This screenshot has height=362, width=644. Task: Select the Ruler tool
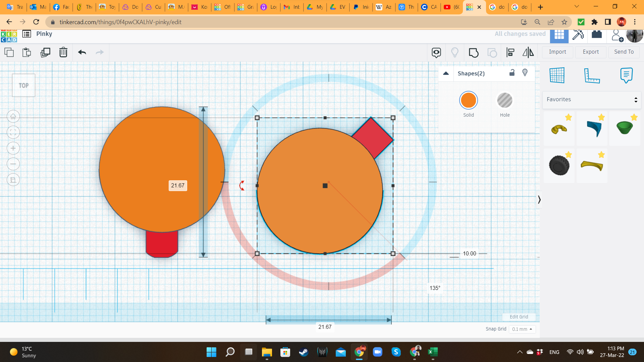pos(592,75)
